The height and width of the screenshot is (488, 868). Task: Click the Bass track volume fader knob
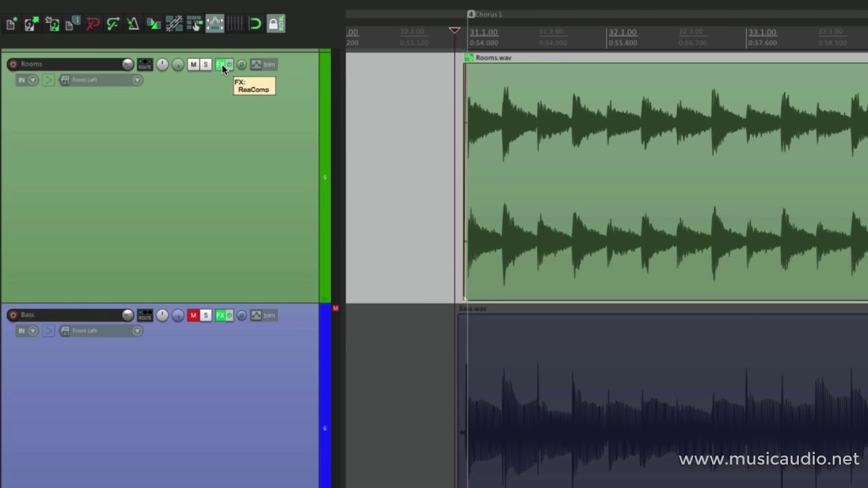click(127, 315)
